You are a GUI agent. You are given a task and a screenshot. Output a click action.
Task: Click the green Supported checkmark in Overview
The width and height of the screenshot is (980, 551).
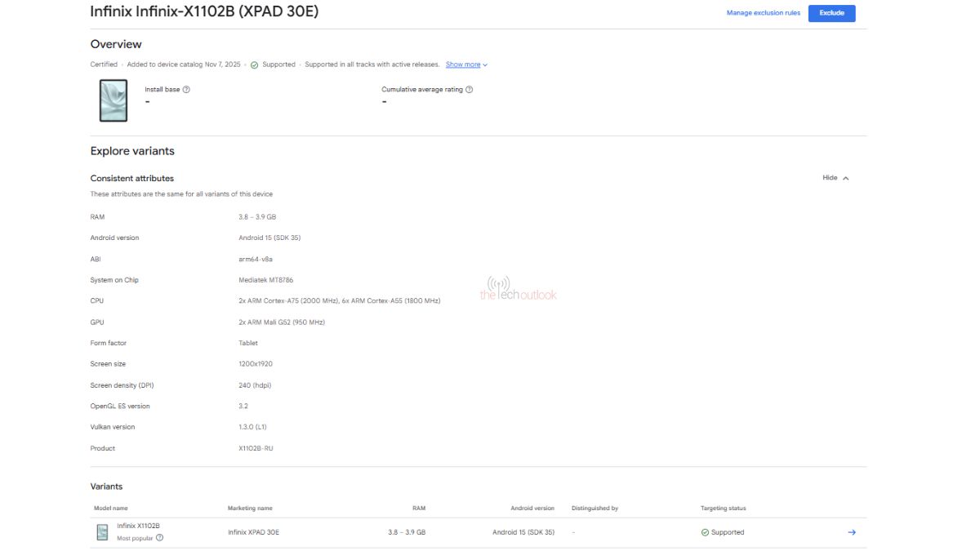coord(254,65)
